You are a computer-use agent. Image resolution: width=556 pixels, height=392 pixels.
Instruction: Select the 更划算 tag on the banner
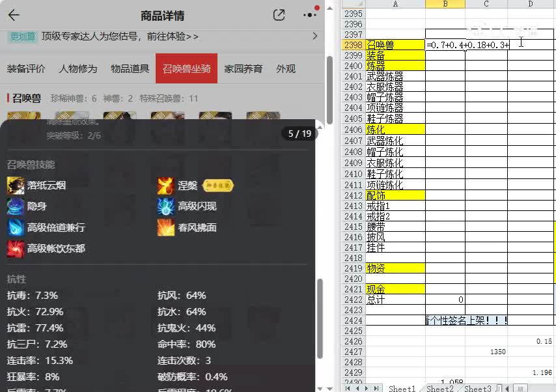(22, 36)
